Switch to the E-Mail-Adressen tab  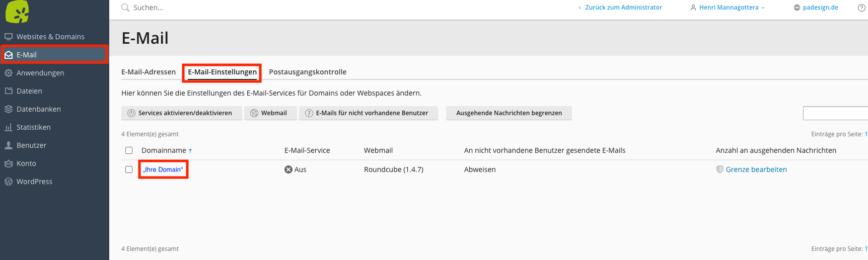click(x=149, y=72)
